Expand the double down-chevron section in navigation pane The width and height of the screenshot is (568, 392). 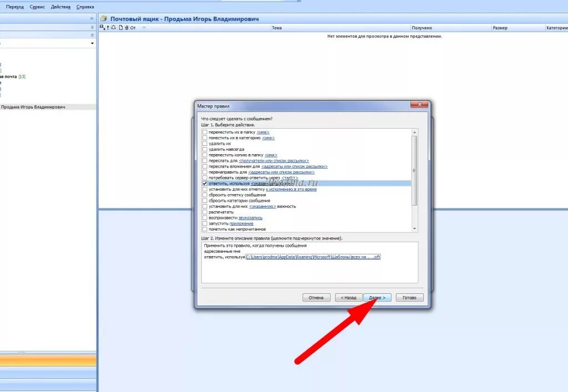pyautogui.click(x=92, y=28)
